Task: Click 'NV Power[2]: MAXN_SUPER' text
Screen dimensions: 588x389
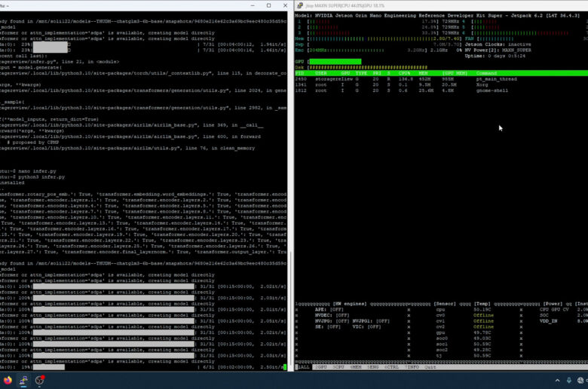Action: [x=498, y=50]
